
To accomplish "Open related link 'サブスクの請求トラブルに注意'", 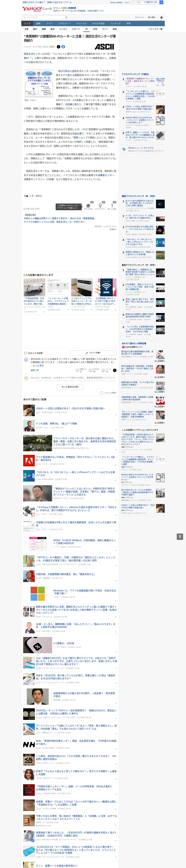I will [x=54, y=222].
